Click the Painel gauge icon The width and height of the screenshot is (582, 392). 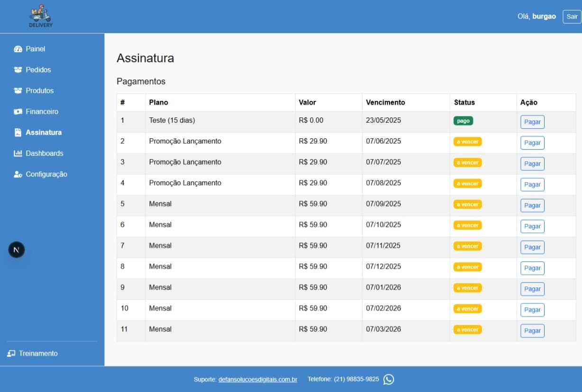[18, 49]
